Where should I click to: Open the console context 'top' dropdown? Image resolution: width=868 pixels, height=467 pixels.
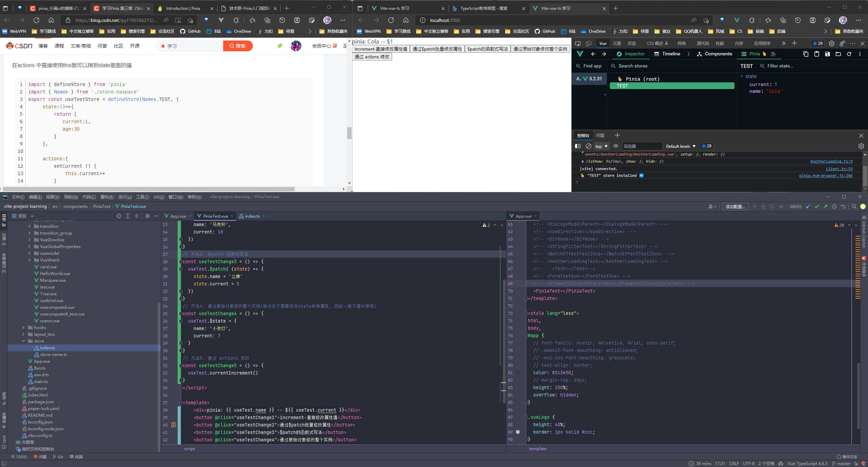[601, 146]
